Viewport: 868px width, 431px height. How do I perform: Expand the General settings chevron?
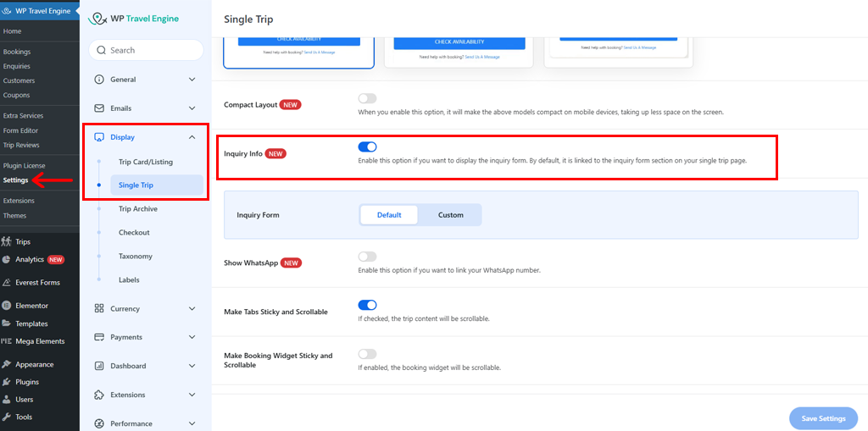pos(192,80)
